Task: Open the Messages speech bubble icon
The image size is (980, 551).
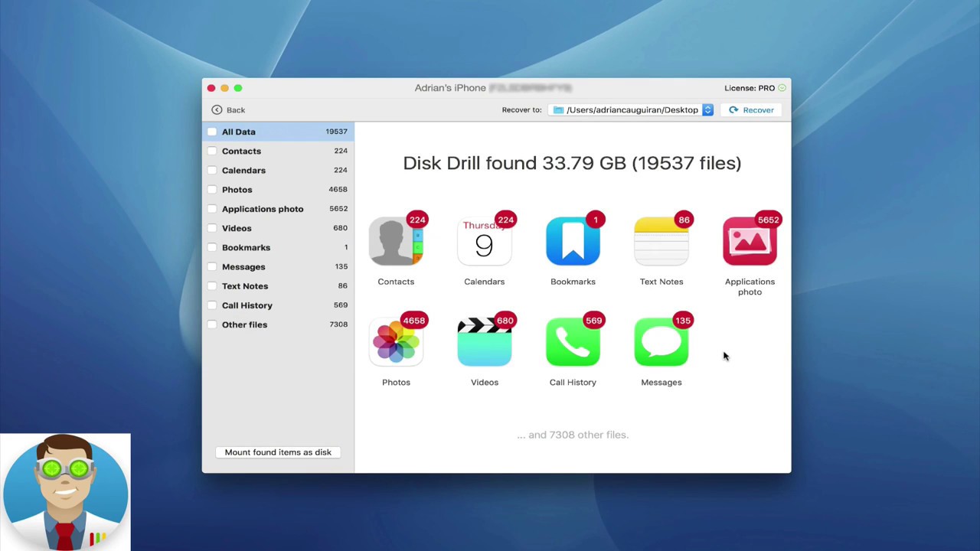Action: click(661, 342)
